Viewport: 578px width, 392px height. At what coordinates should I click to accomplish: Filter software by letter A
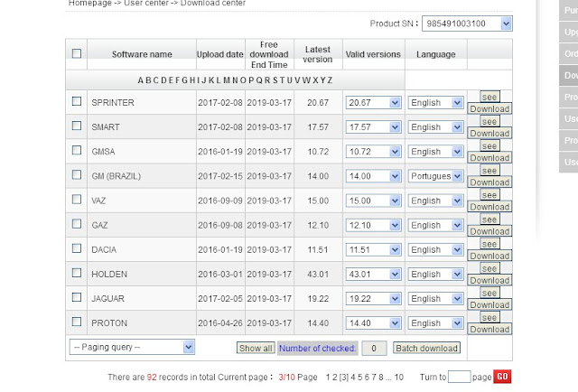tap(141, 80)
